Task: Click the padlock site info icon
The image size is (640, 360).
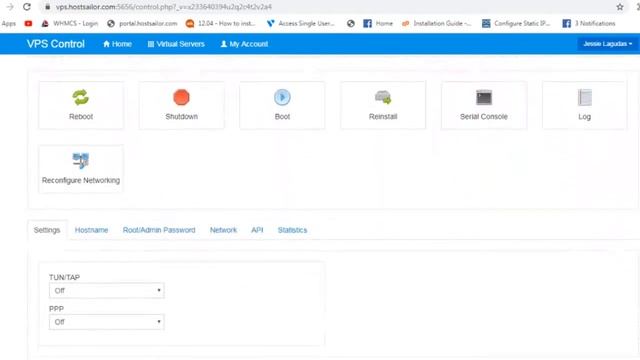Action: (x=47, y=7)
